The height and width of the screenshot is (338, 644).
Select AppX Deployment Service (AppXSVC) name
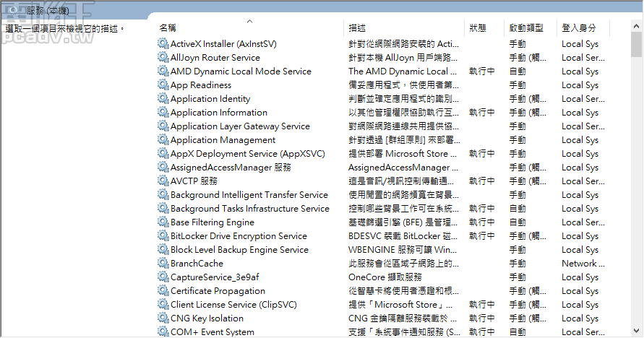(248, 154)
